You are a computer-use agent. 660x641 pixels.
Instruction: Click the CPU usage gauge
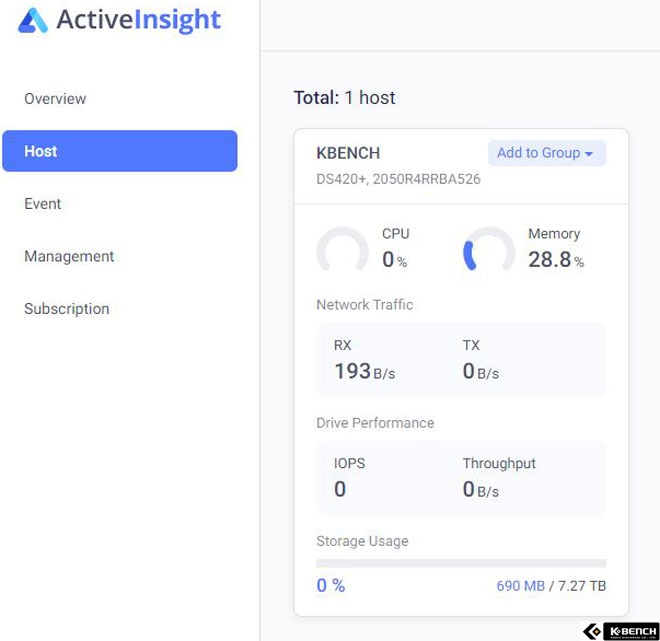[x=343, y=250]
